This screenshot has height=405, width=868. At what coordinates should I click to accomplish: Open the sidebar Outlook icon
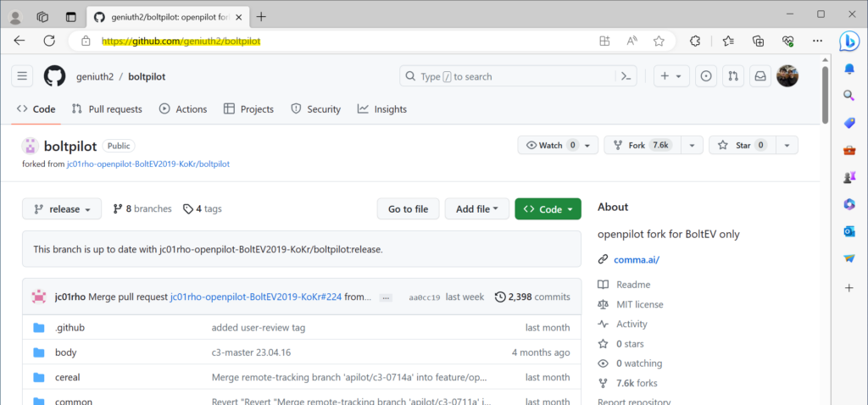coord(849,231)
